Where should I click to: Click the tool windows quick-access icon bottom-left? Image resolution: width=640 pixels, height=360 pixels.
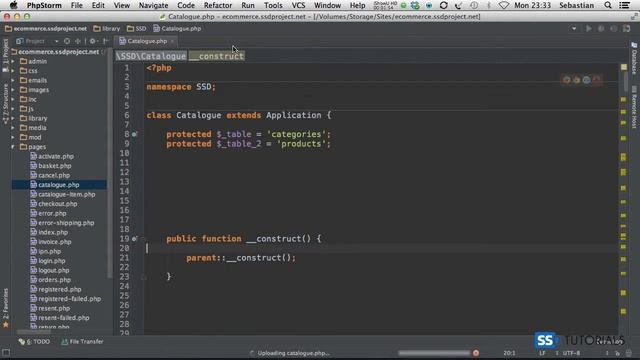(6, 353)
